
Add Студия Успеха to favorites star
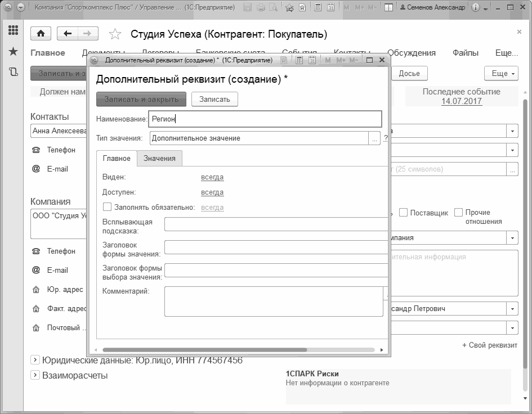click(115, 34)
